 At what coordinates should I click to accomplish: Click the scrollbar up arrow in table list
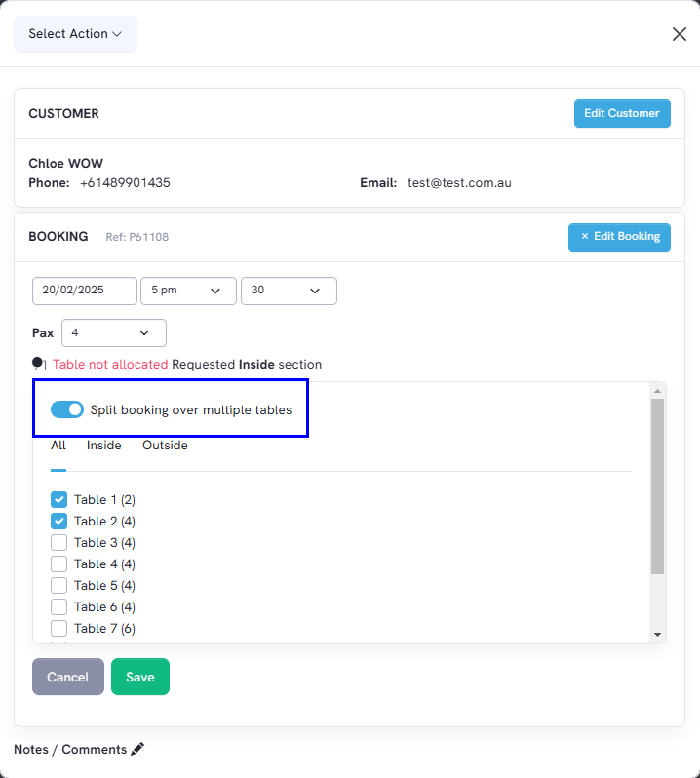click(x=657, y=391)
